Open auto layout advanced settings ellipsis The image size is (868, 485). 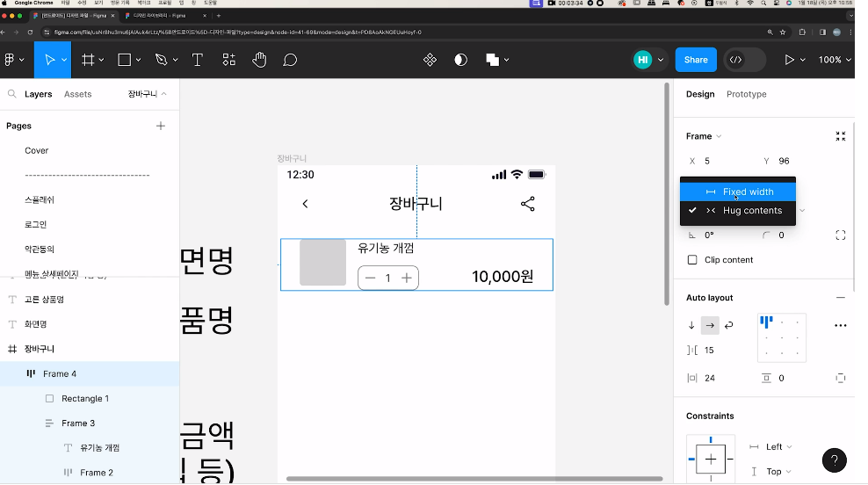coord(840,326)
